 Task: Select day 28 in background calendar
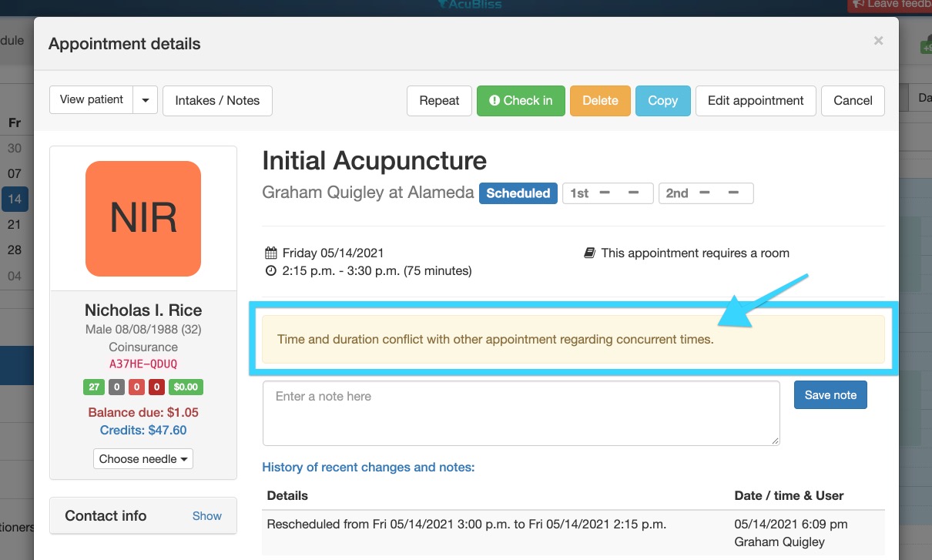(15, 250)
